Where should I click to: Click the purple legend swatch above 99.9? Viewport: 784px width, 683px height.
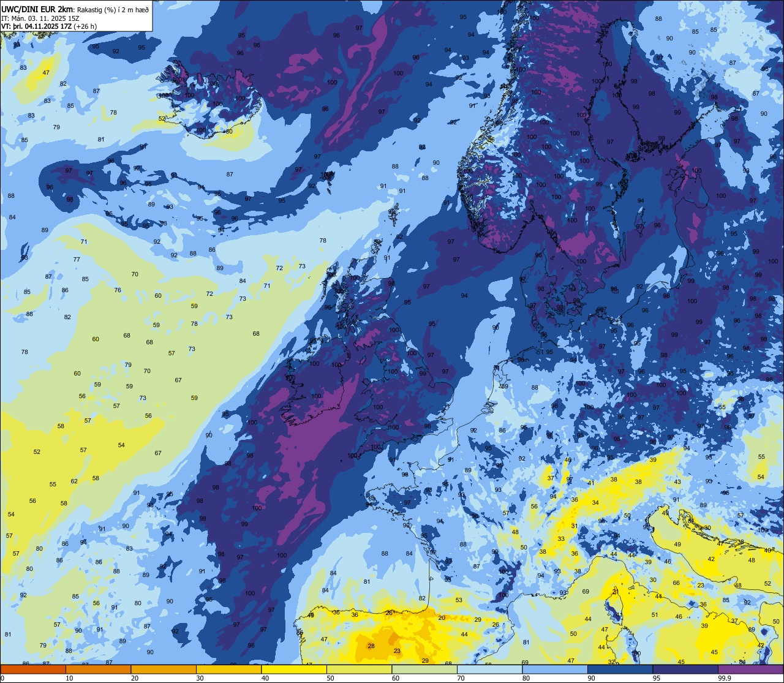tap(750, 669)
